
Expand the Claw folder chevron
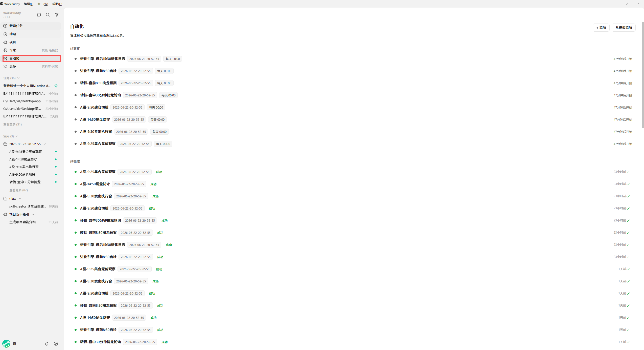point(20,199)
